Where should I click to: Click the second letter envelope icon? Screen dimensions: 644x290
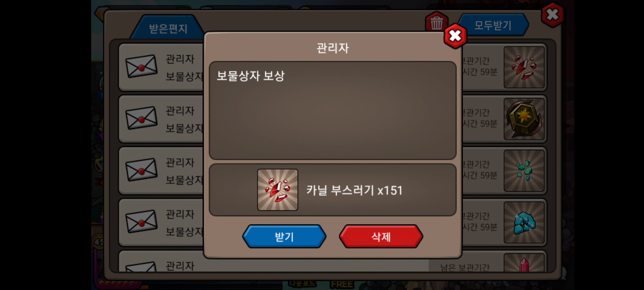point(141,118)
